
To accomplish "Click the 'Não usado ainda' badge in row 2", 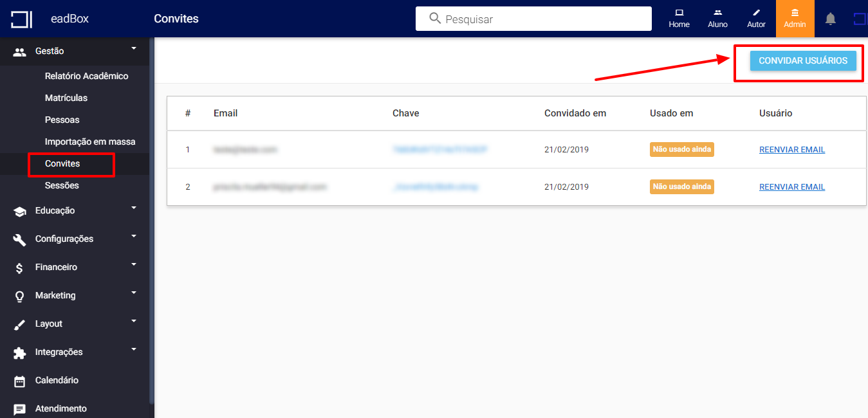I will click(x=682, y=186).
